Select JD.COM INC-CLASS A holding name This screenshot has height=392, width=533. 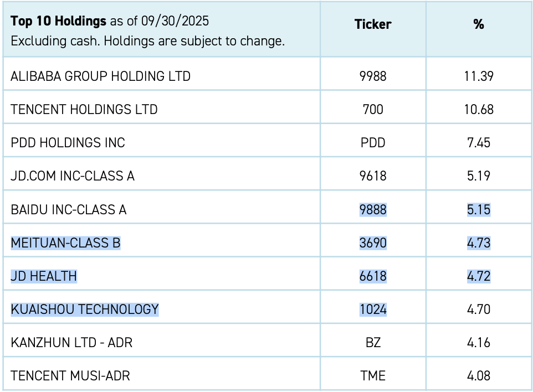73,176
